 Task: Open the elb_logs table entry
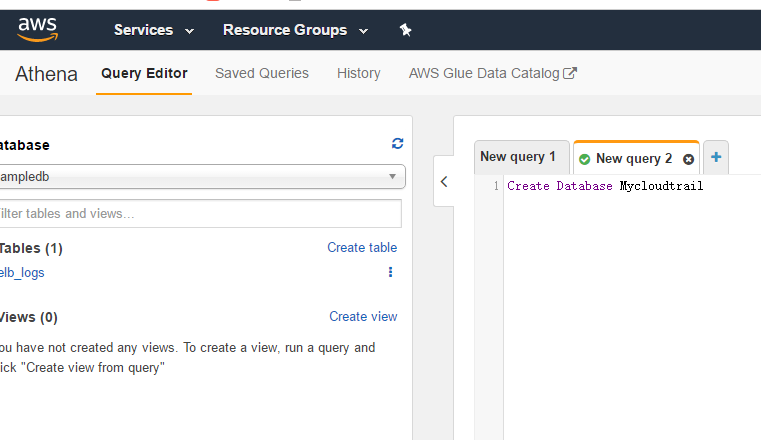22,273
